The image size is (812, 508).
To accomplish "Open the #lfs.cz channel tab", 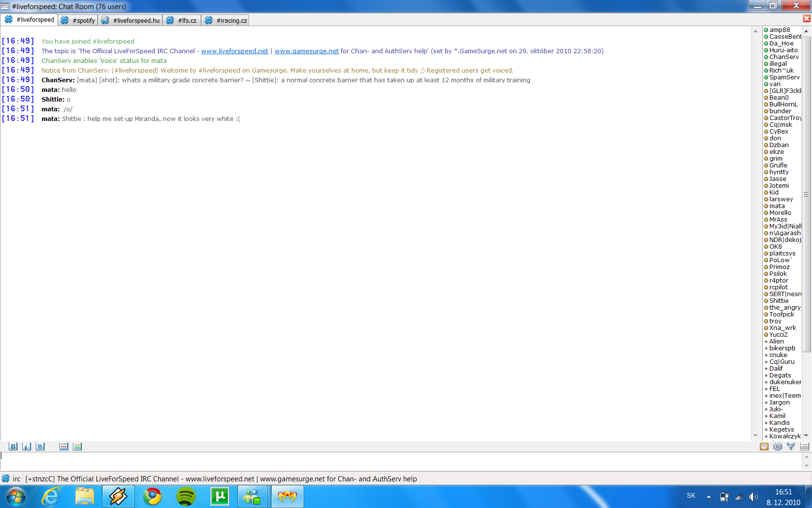I will tap(182, 20).
